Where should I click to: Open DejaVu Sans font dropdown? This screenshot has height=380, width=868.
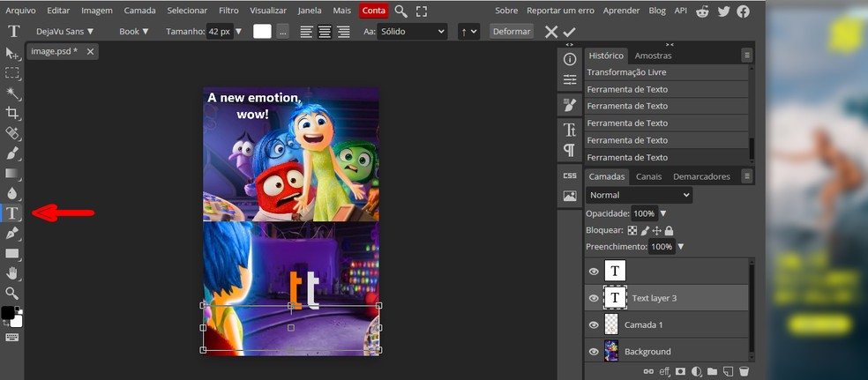point(65,32)
